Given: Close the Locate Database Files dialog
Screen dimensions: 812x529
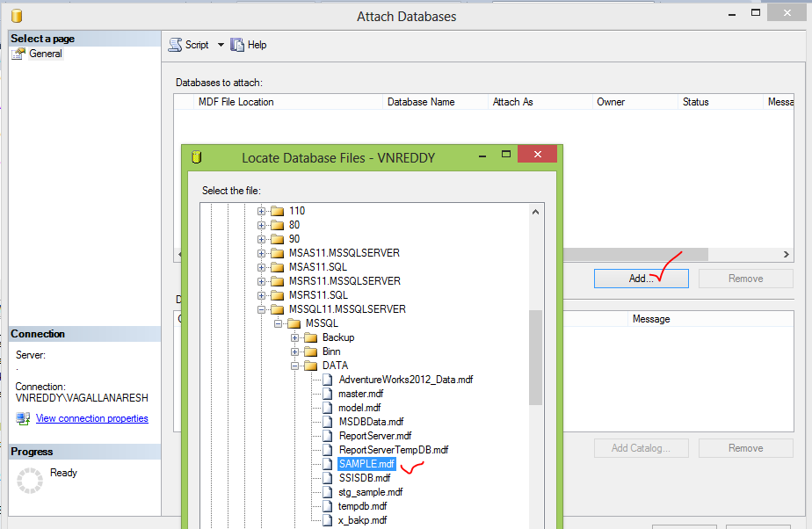Looking at the screenshot, I should [538, 154].
